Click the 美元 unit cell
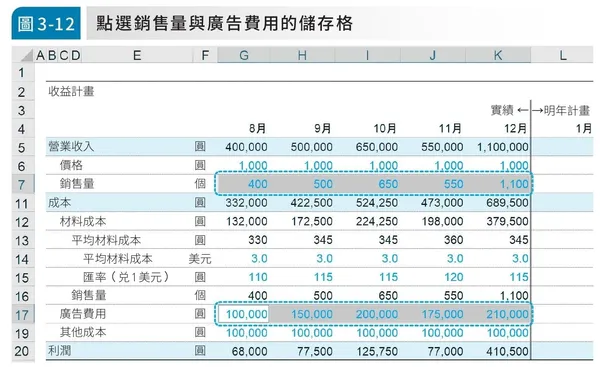 (200, 259)
